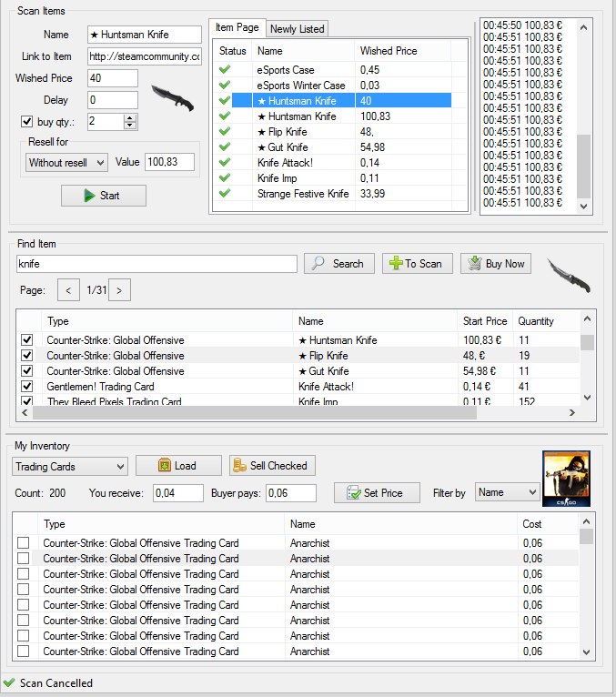The width and height of the screenshot is (616, 697).
Task: Click the green status check for eSports Case
Action: (225, 69)
